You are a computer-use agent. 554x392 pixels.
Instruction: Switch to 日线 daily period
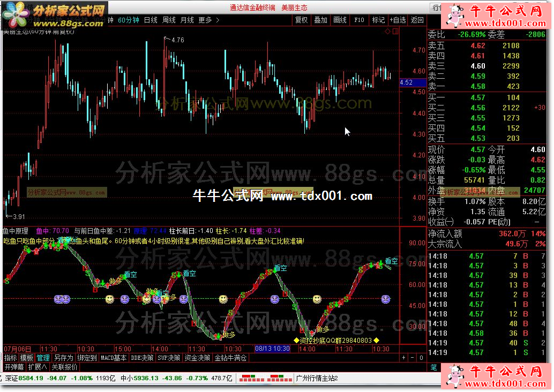pos(151,20)
